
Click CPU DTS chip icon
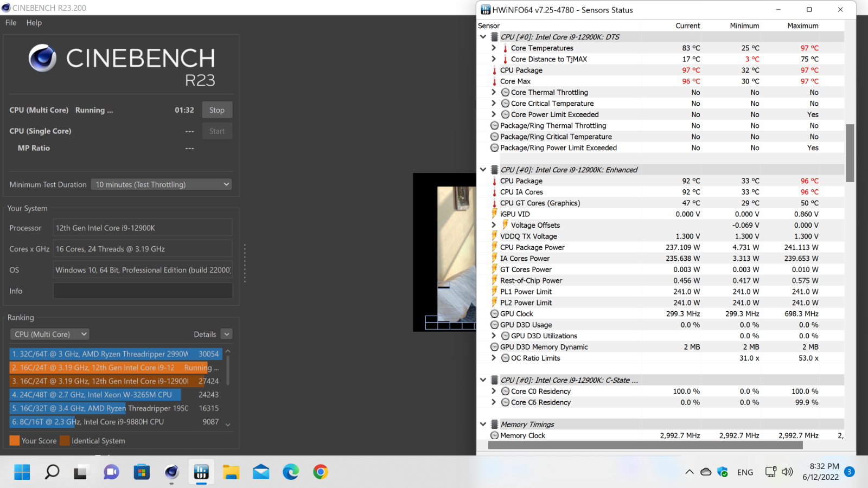[494, 37]
